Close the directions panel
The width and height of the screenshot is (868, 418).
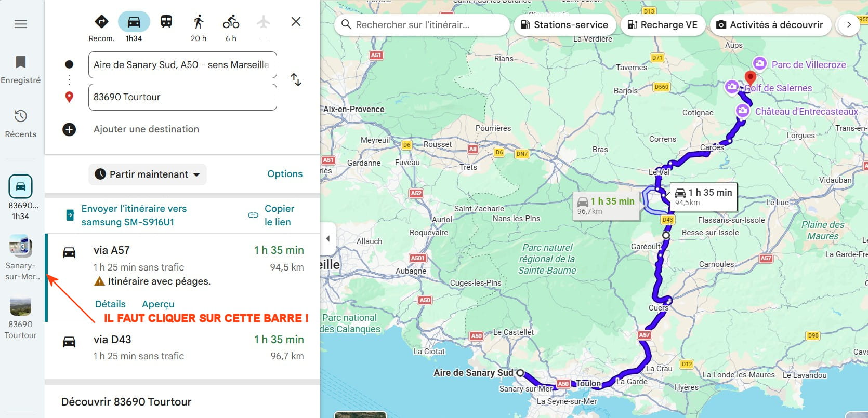tap(296, 22)
